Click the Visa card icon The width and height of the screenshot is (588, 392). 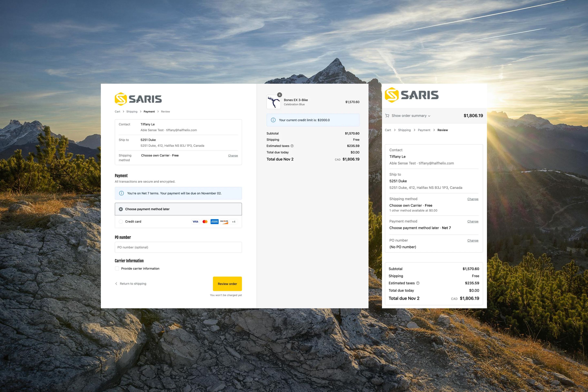point(195,222)
